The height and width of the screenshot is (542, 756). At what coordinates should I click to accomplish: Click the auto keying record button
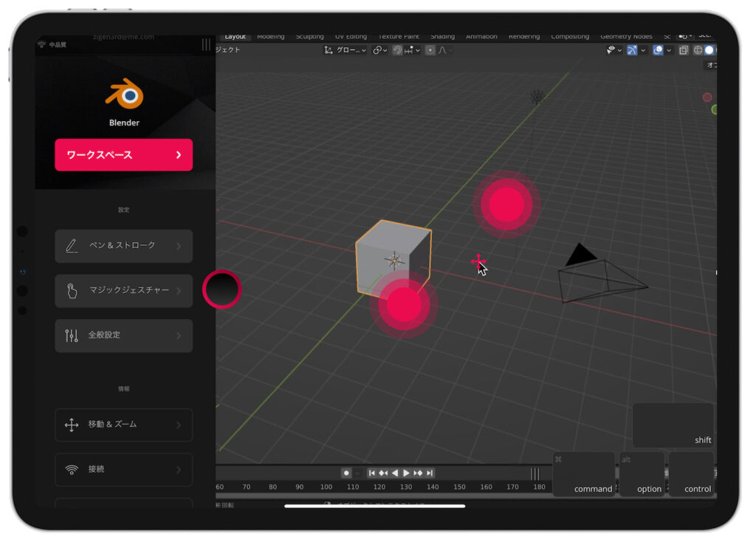346,473
